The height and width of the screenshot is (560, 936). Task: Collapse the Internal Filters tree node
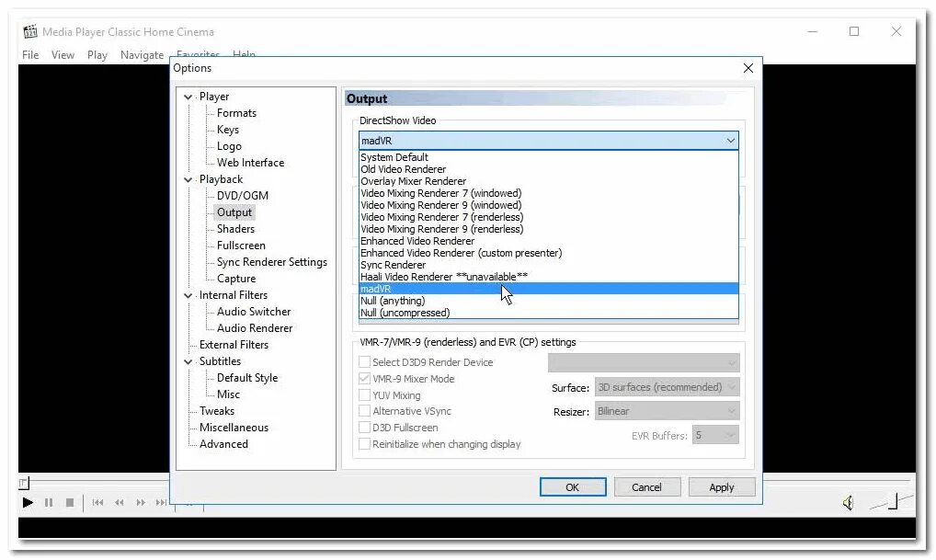[188, 295]
